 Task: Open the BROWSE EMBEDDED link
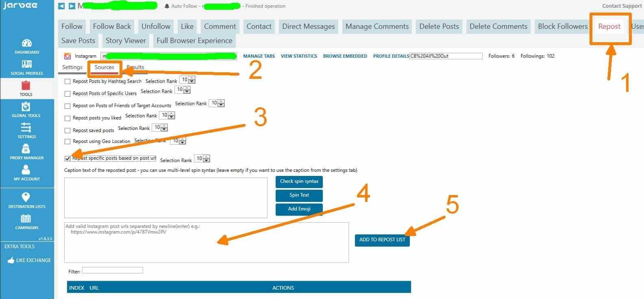345,56
